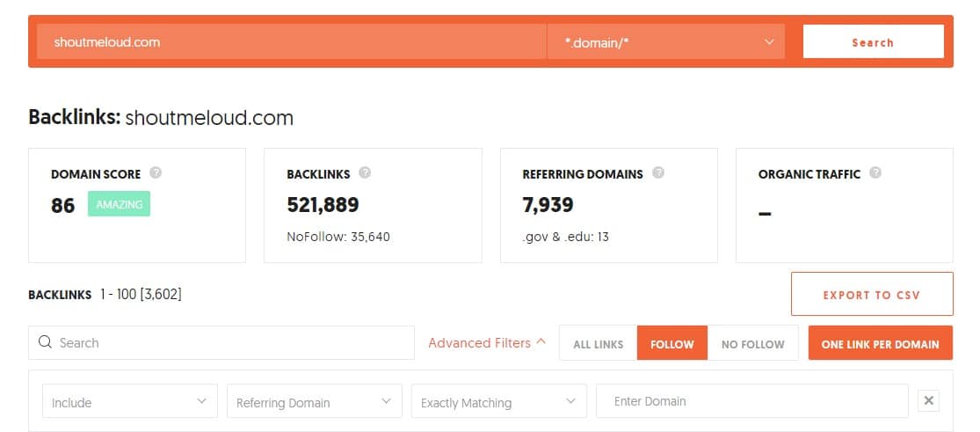The height and width of the screenshot is (432, 980).
Task: Click Export to CSV
Action: (872, 294)
